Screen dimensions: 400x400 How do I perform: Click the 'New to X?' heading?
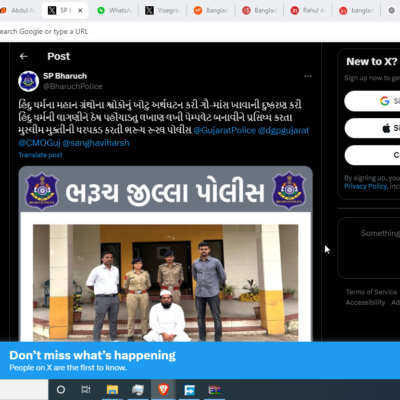coord(372,62)
